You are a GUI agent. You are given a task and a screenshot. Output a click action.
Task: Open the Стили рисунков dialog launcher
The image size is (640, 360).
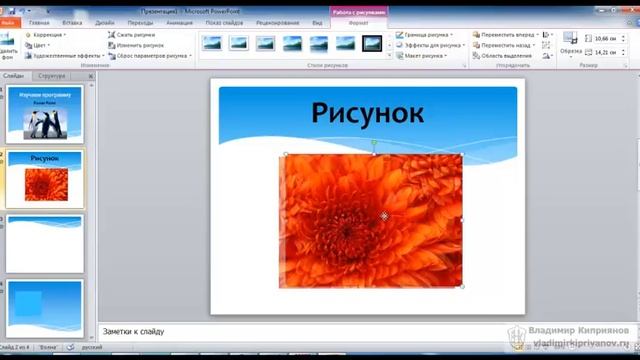point(464,65)
